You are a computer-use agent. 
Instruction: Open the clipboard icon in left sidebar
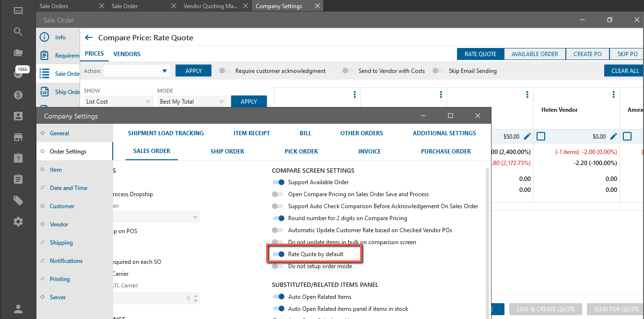coord(18,179)
